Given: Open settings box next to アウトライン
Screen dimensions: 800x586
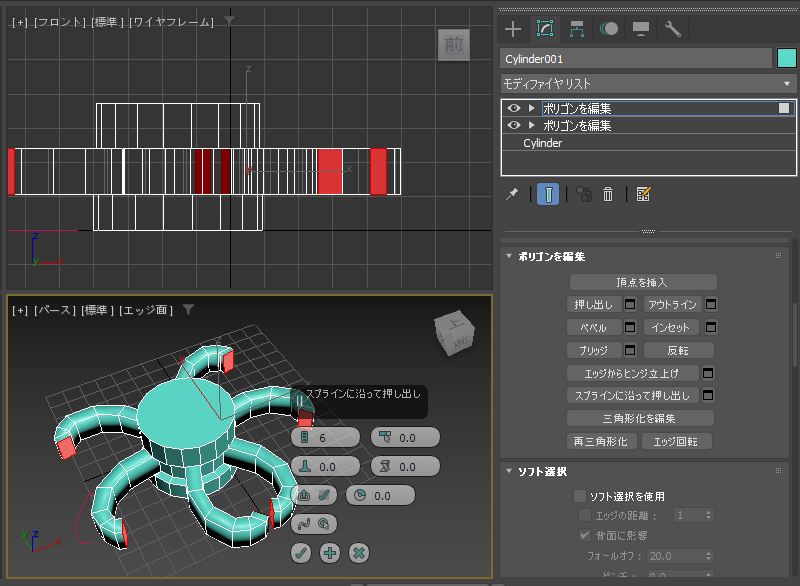Looking at the screenshot, I should point(711,304).
